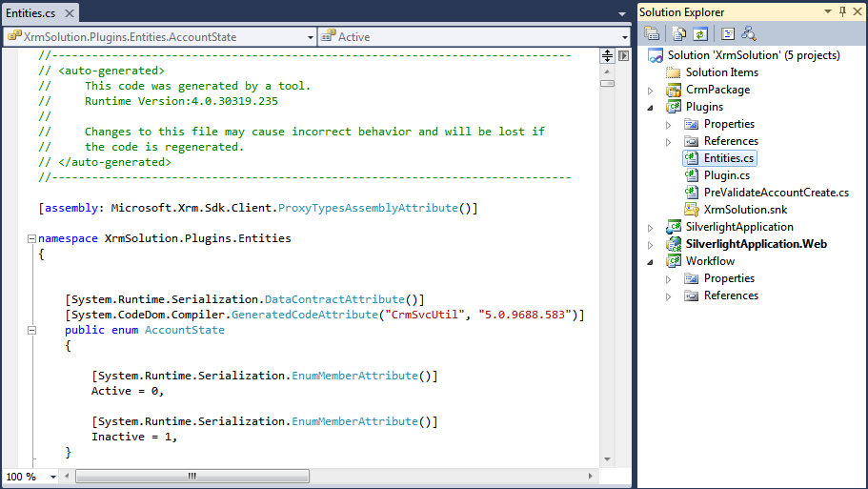Click the View Code toolbar icon

pyautogui.click(x=727, y=33)
